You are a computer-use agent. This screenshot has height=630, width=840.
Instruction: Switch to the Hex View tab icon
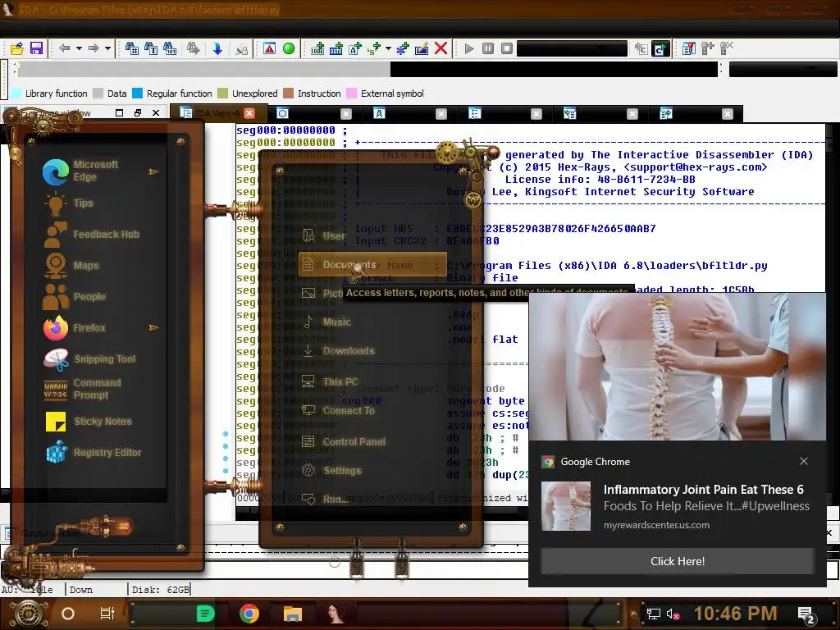(282, 113)
